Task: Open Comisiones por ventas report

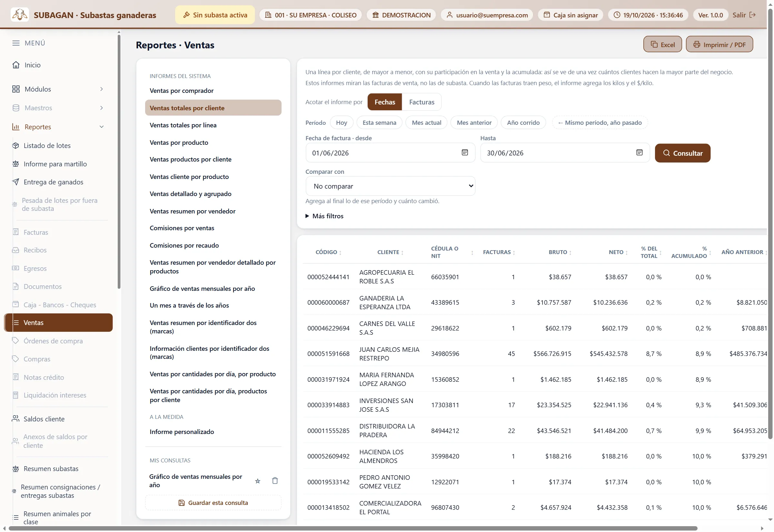Action: coord(213,228)
